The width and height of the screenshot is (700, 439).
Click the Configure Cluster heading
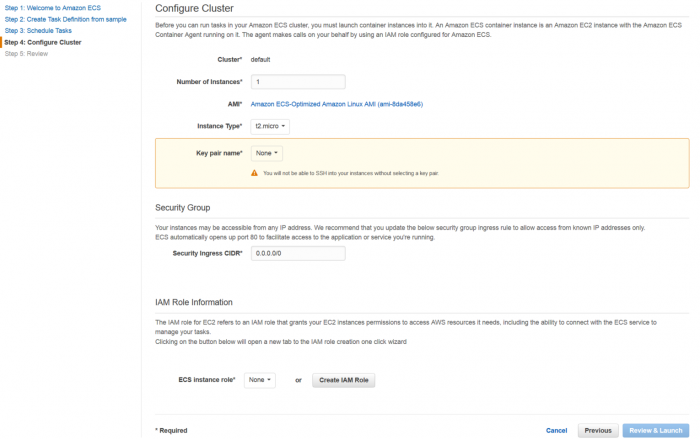(194, 8)
